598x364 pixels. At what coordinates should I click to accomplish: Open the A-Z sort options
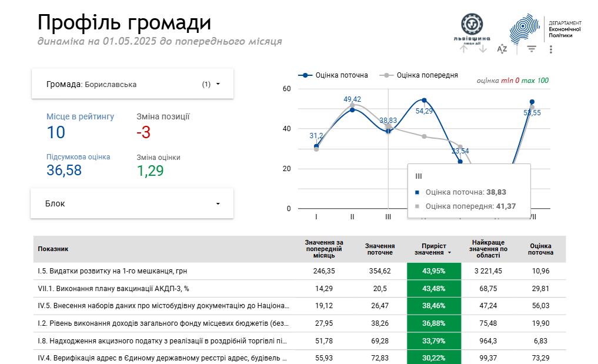(x=502, y=49)
